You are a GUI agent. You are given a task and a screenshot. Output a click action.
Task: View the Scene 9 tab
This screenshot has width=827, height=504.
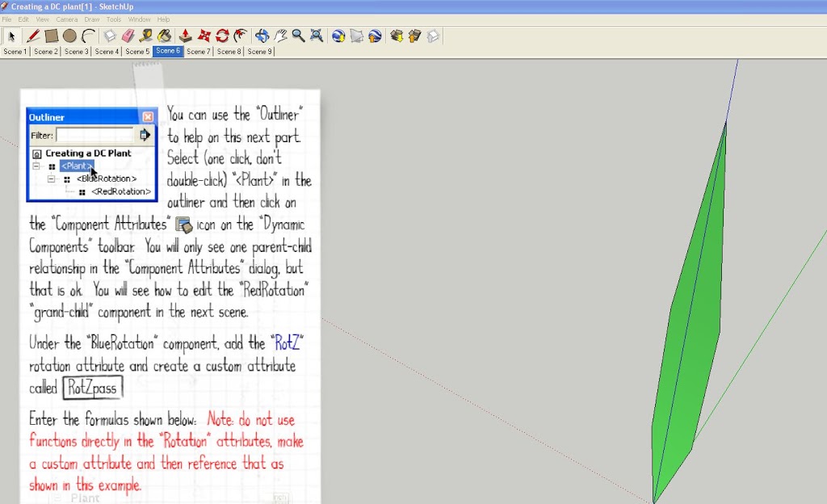[259, 52]
